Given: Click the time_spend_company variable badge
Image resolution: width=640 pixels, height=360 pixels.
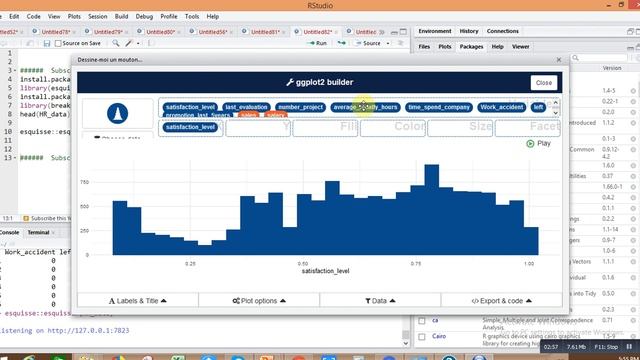Looking at the screenshot, I should click(x=439, y=107).
